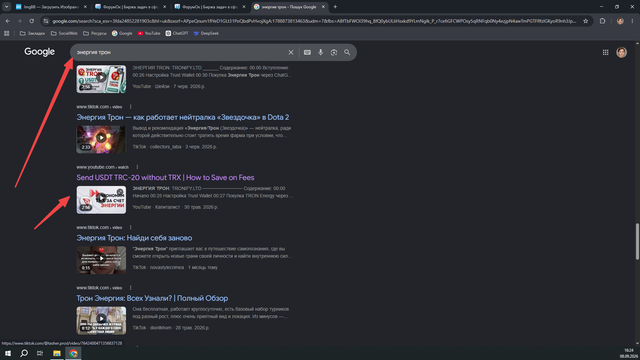This screenshot has height=360, width=640.
Task: Open the YouTube bookmark
Action: (x=149, y=33)
